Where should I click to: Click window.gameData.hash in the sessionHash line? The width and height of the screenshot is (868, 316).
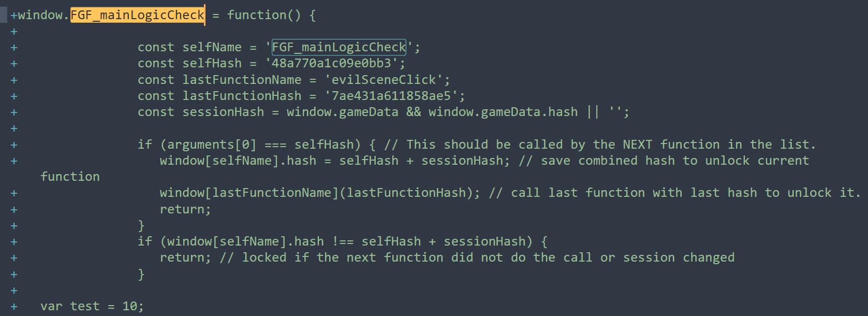[x=503, y=112]
